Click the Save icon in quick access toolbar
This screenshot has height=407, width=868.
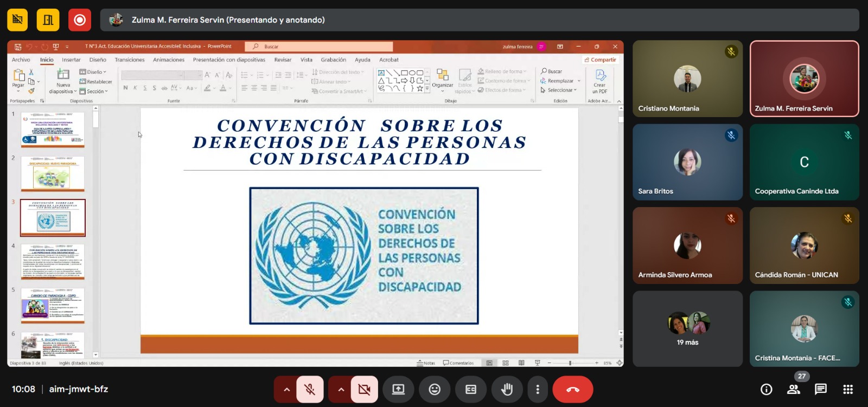(18, 47)
